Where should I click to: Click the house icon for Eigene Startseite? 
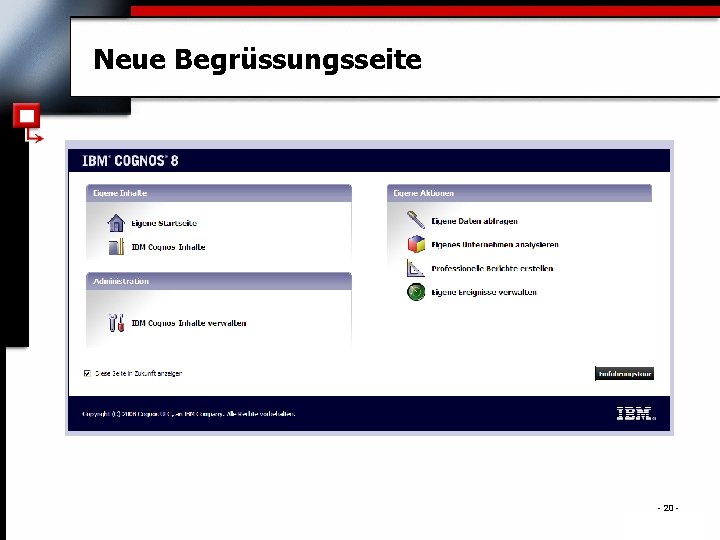click(x=116, y=223)
